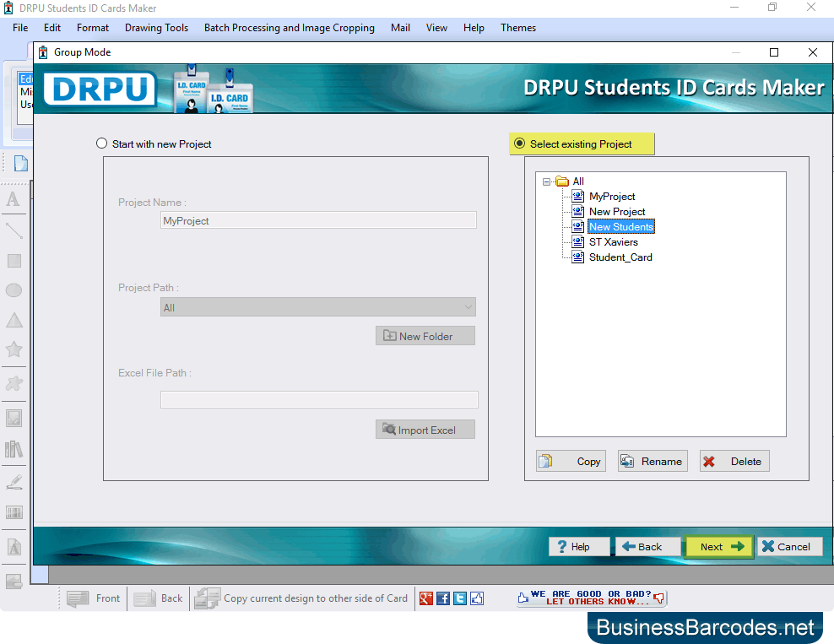Screen dimensions: 834x644
Task: Click the ST Xaviers project icon
Action: (x=578, y=242)
